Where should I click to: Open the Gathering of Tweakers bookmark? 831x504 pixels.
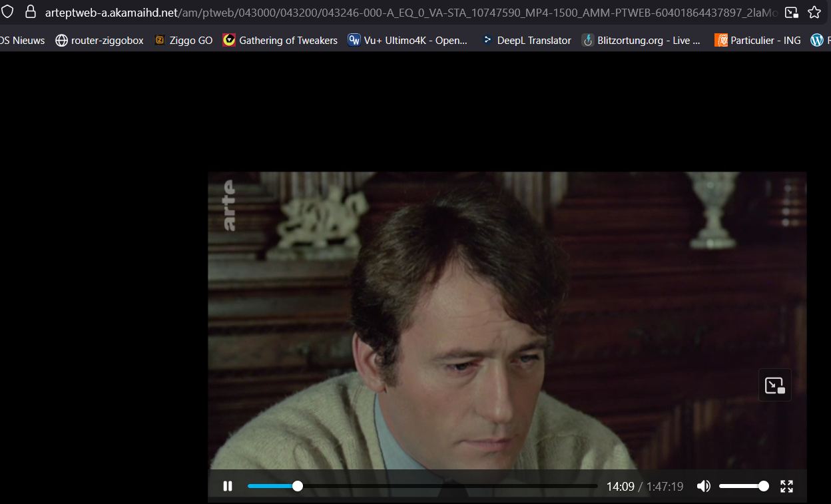(x=280, y=41)
